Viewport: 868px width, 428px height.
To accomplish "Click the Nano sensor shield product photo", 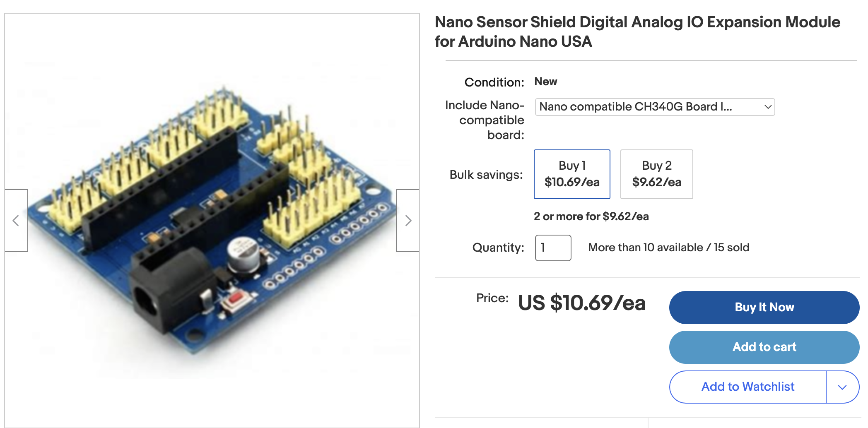I will (x=211, y=219).
